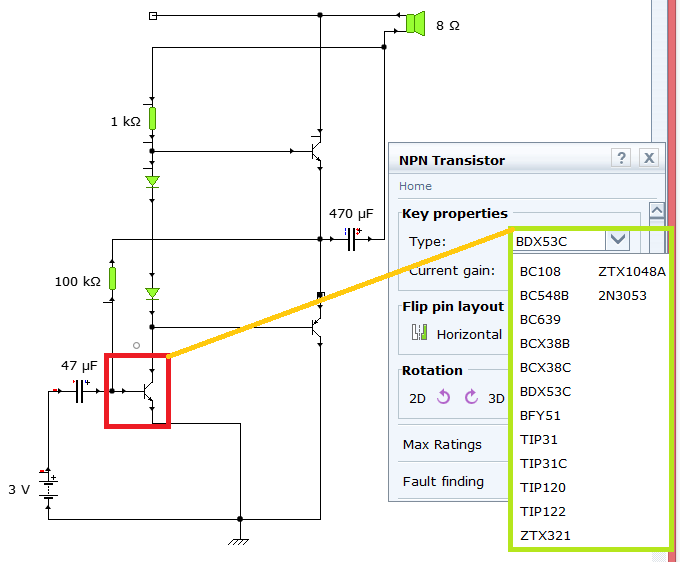Click the '8 Ω' speaker value label

[x=448, y=26]
